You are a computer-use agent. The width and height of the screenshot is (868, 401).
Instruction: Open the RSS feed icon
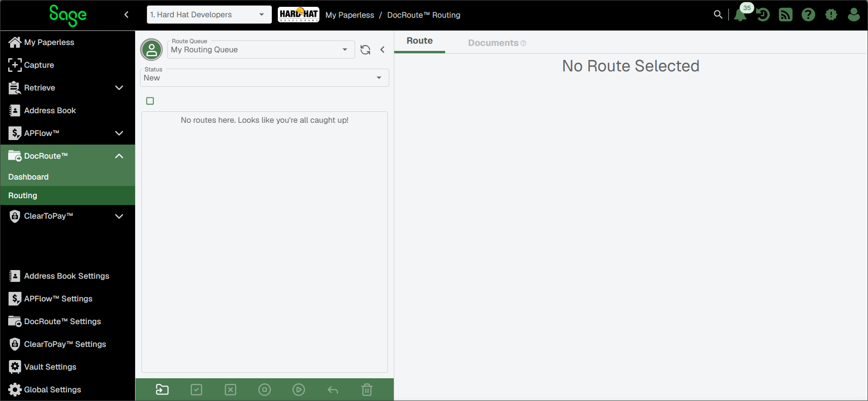[x=786, y=15]
